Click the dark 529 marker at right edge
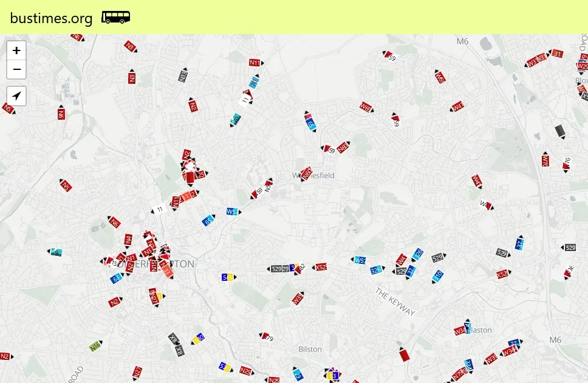Screen dimensions: 588x383 (570, 247)
